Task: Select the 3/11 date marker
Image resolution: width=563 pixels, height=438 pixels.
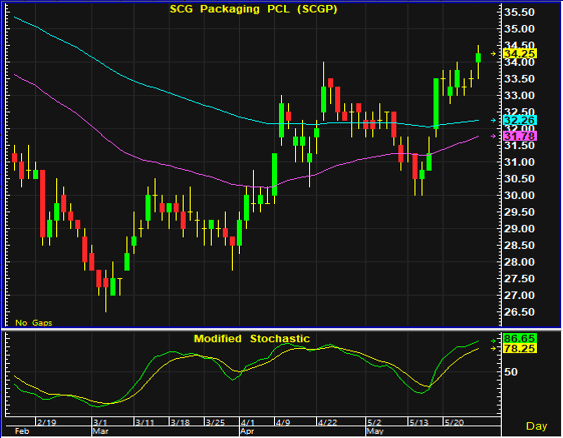Action: (145, 422)
